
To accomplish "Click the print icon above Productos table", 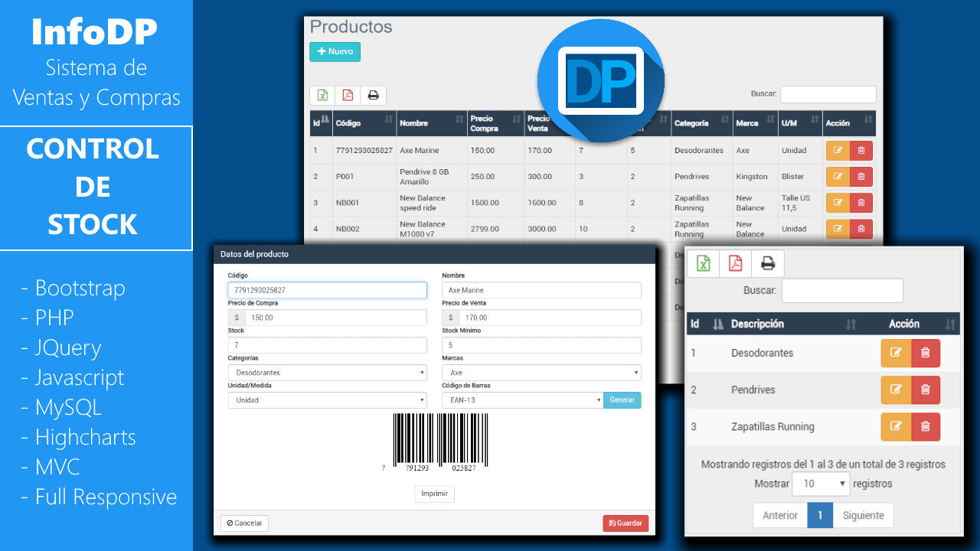I will pos(373,96).
